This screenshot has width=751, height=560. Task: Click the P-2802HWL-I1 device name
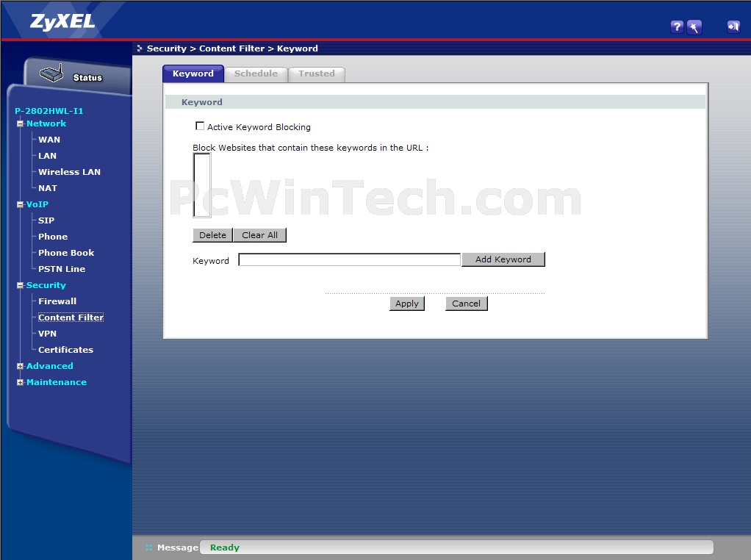pos(48,111)
